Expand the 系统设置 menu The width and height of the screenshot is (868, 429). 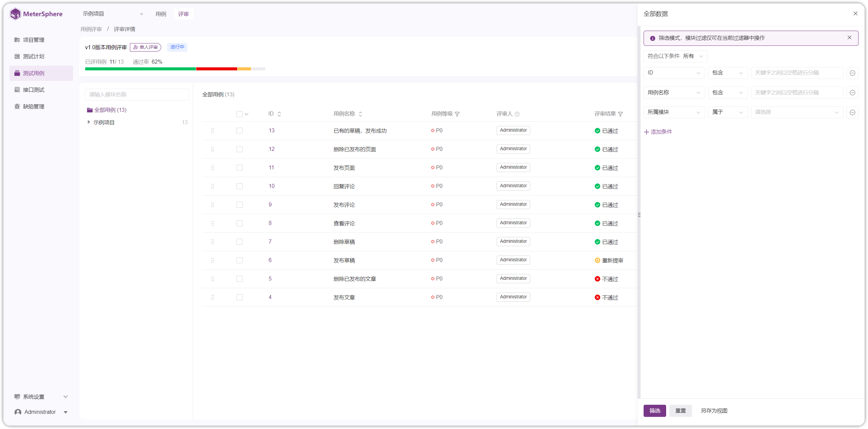point(41,397)
